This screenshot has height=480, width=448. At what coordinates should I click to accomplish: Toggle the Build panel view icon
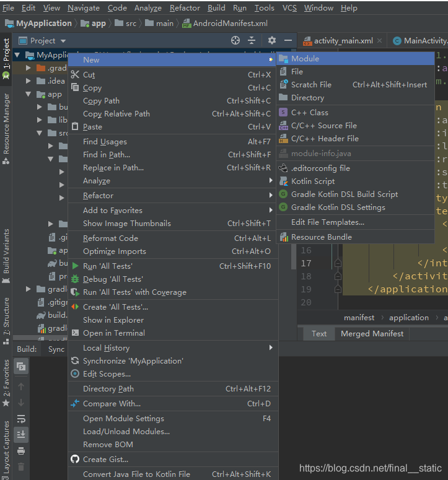click(21, 366)
